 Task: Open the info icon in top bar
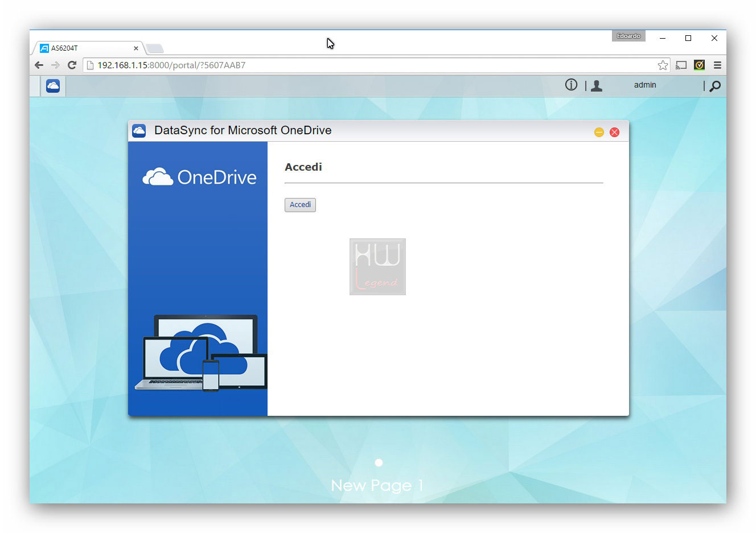(x=571, y=85)
